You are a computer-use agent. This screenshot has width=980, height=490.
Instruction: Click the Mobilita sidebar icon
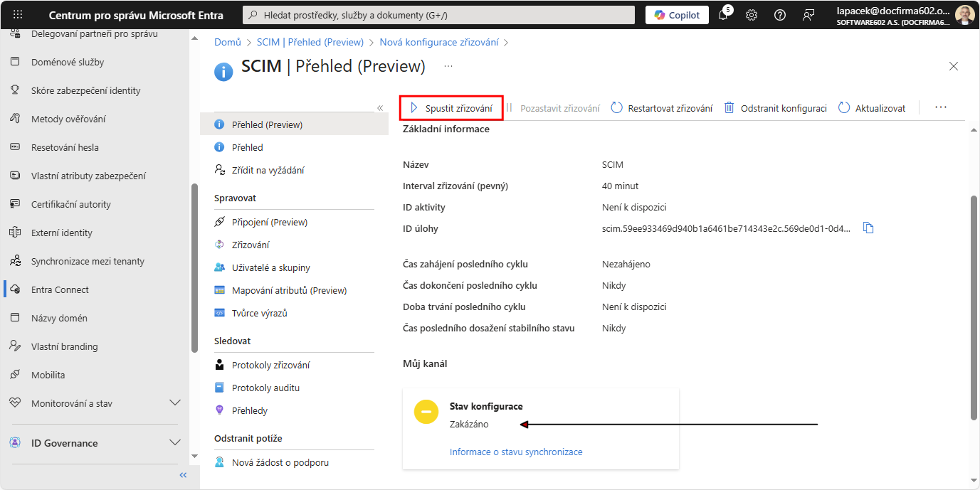[x=15, y=375]
